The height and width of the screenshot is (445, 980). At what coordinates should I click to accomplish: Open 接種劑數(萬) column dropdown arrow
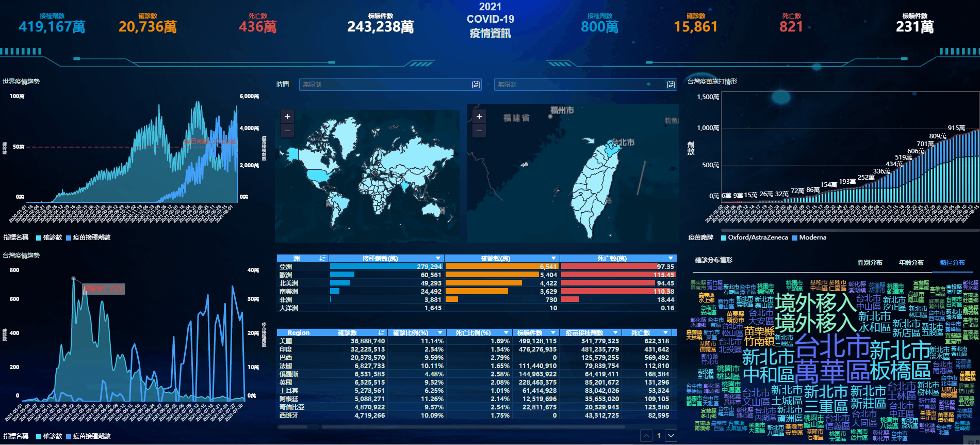pyautogui.click(x=438, y=258)
